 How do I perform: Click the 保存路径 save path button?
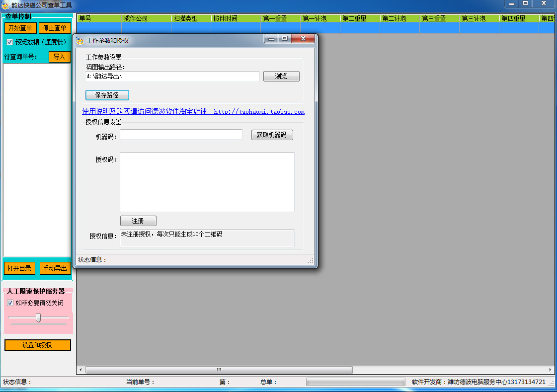click(x=107, y=94)
